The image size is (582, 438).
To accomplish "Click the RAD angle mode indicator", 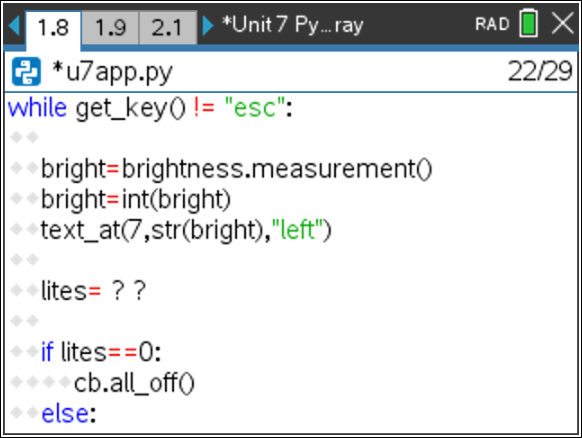I will tap(492, 24).
